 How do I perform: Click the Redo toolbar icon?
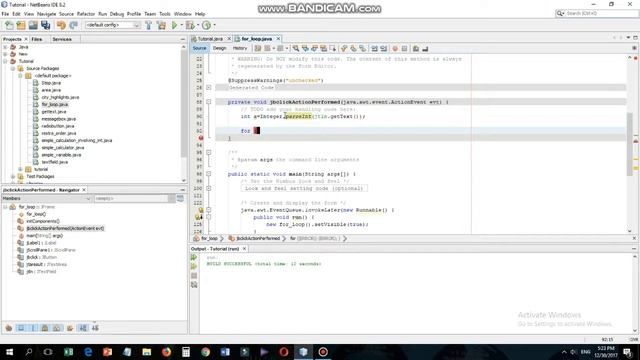coord(73,25)
